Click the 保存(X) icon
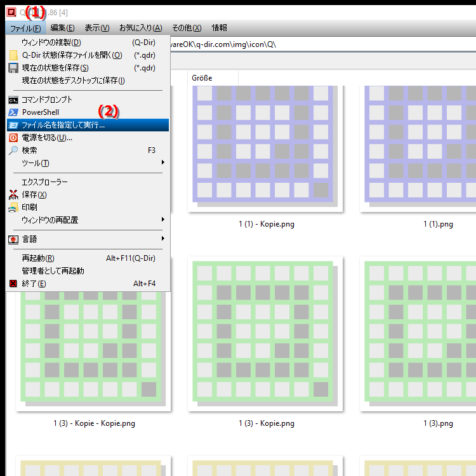 tap(13, 195)
